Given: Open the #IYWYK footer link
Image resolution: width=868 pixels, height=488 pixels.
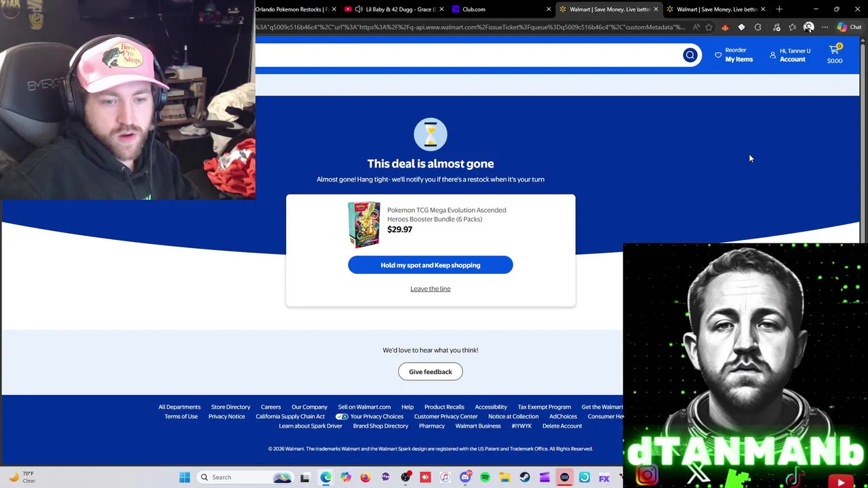Looking at the screenshot, I should [521, 426].
